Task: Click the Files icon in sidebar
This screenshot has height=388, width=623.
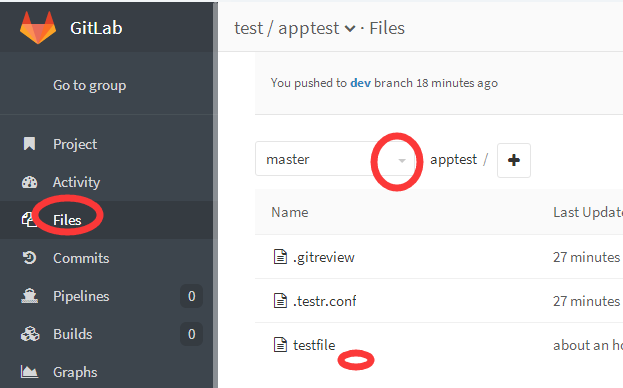Action: pos(28,220)
